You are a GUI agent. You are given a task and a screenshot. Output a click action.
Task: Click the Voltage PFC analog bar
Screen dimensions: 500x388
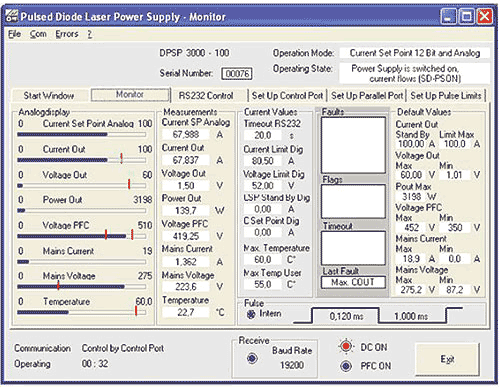coord(82,236)
